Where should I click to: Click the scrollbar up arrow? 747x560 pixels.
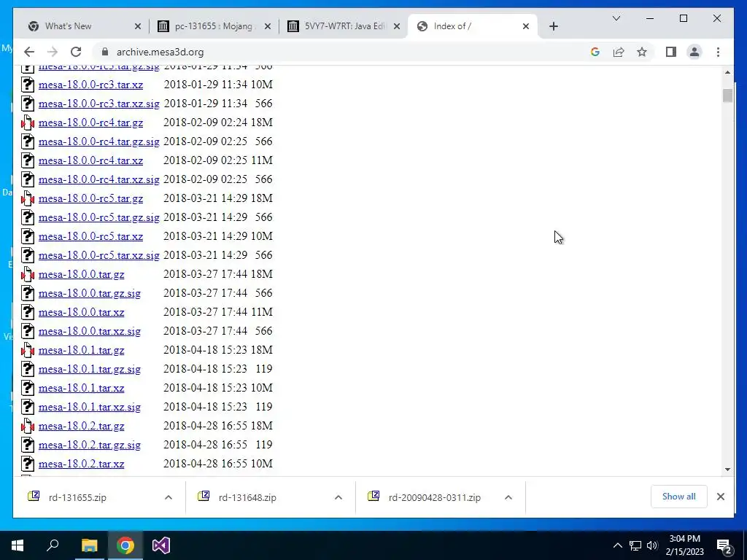point(727,72)
